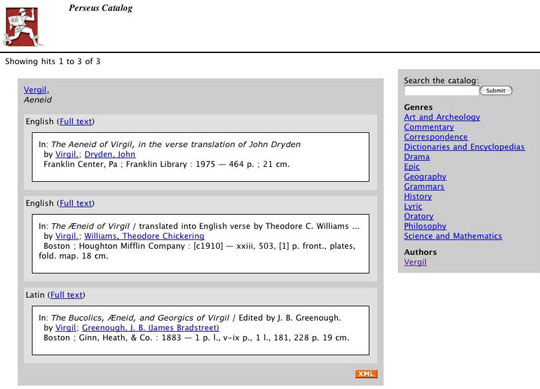Click 'The Aeneid of Virgil, in the verse translation' title
This screenshot has width=540, height=389.
(x=176, y=144)
